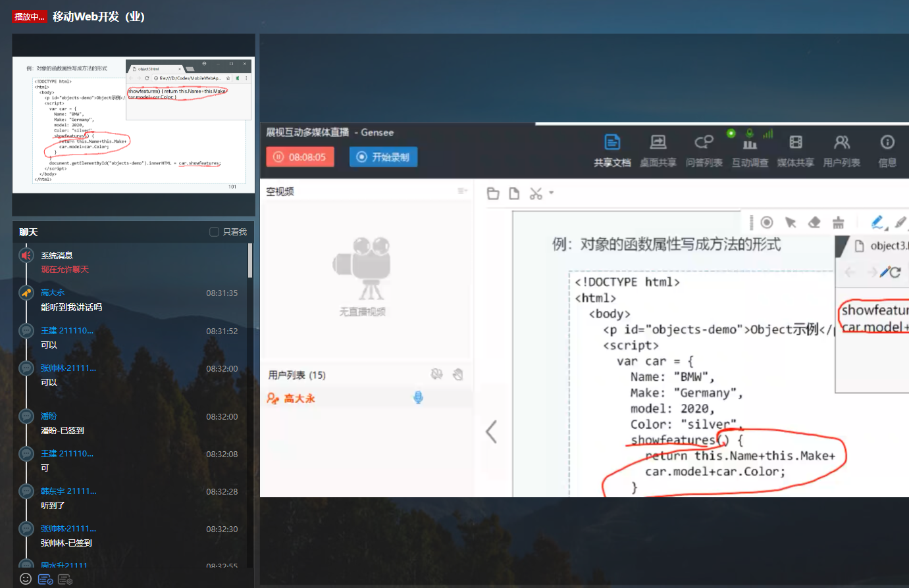Open the 信息 info icon

pos(887,149)
